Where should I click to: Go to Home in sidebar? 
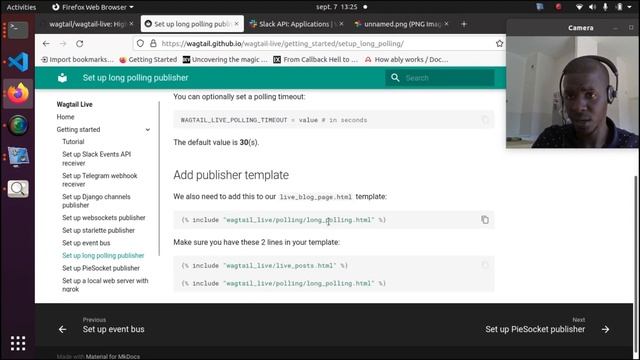pos(65,117)
